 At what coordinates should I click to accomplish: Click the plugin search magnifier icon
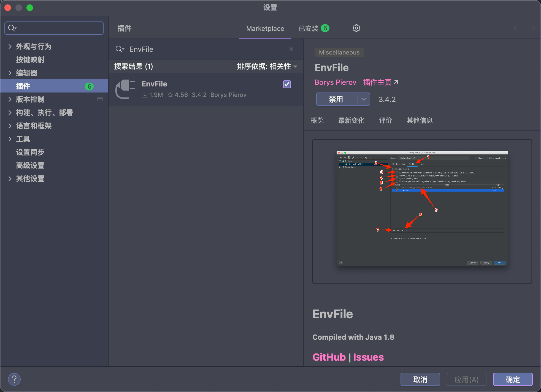click(120, 49)
